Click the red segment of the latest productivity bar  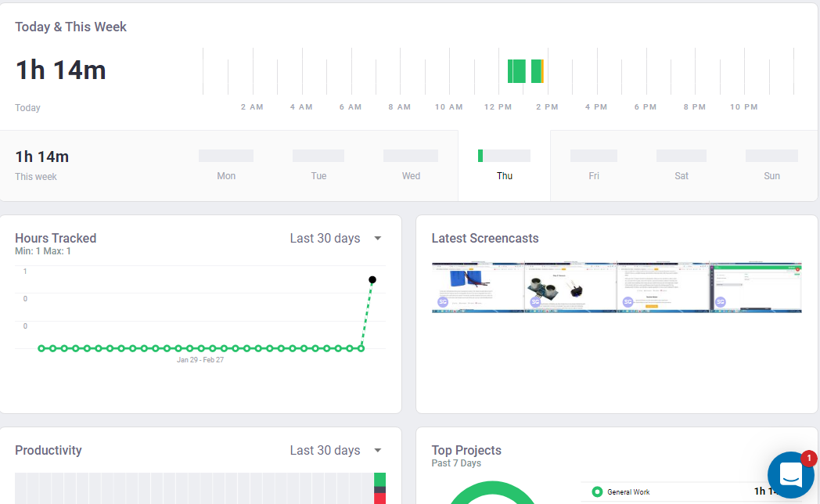click(379, 499)
